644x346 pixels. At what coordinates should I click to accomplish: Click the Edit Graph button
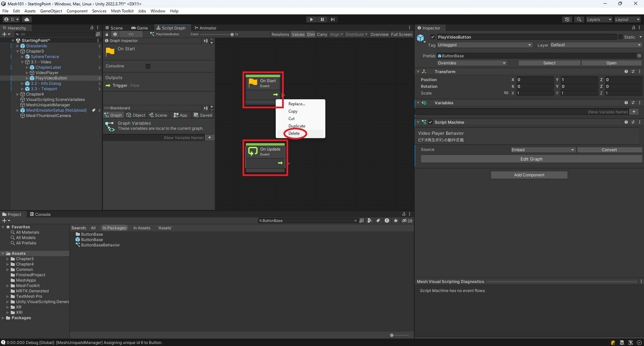(531, 159)
